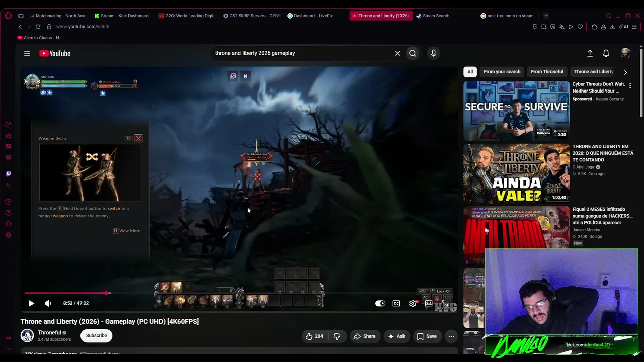644x362 pixels.
Task: Click the youtube.com address bar
Action: pos(83,27)
